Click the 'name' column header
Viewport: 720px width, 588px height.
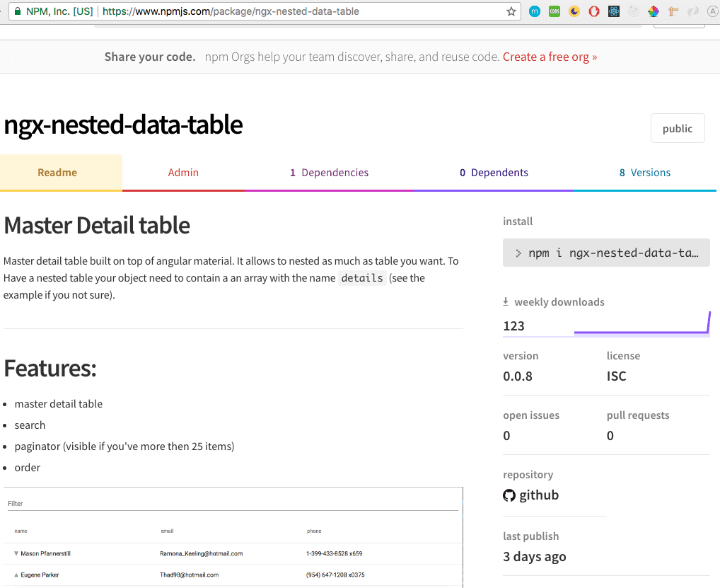pos(21,531)
